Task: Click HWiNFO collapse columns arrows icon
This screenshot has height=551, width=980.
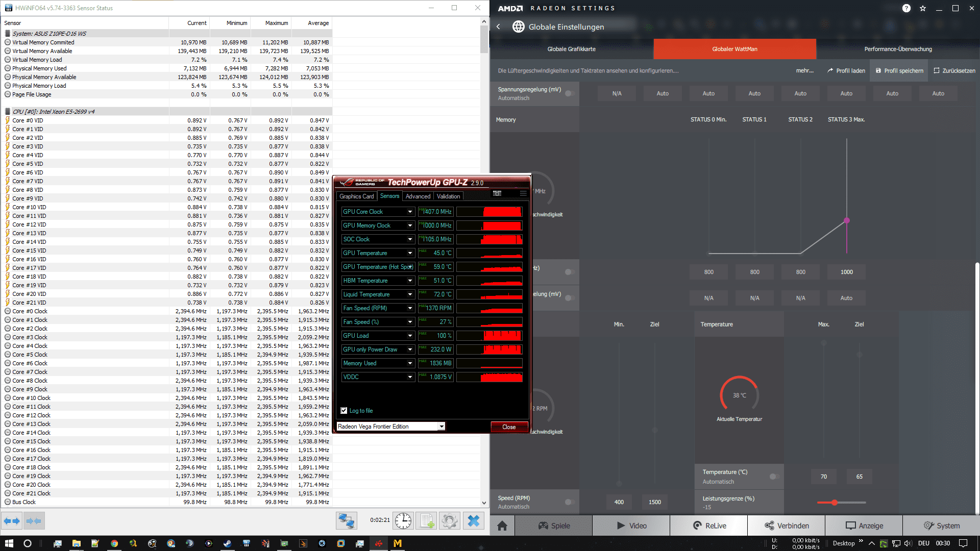Action: [34, 521]
